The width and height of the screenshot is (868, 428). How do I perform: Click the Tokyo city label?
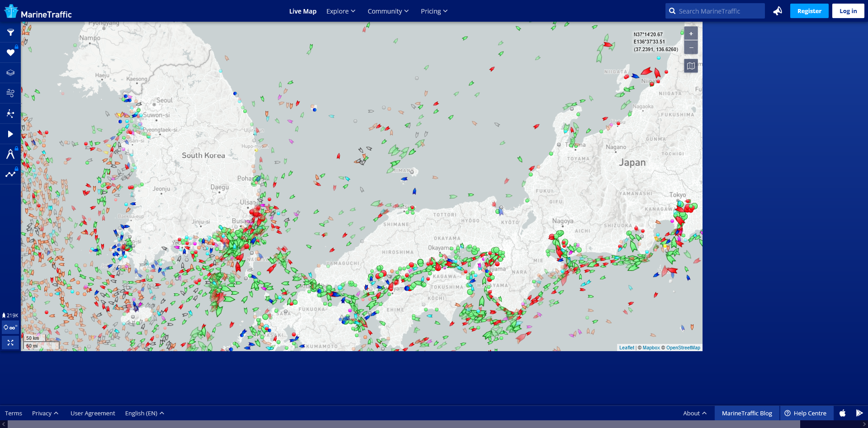678,195
